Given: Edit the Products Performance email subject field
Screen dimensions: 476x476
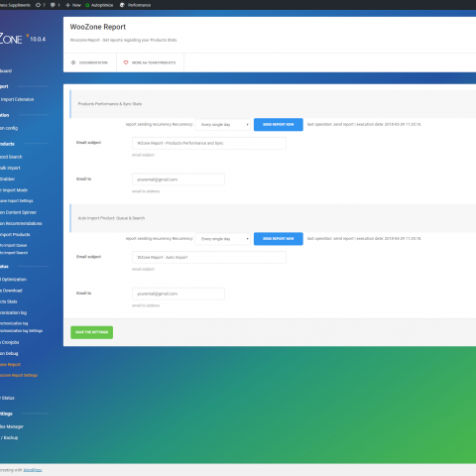Looking at the screenshot, I should [209, 143].
